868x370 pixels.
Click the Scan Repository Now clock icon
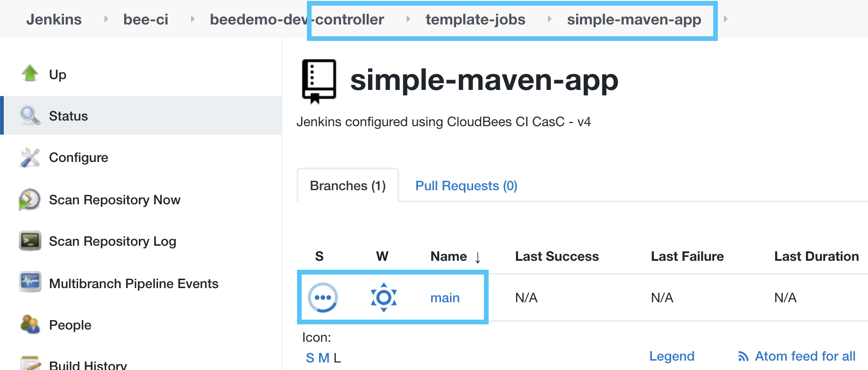click(x=30, y=200)
